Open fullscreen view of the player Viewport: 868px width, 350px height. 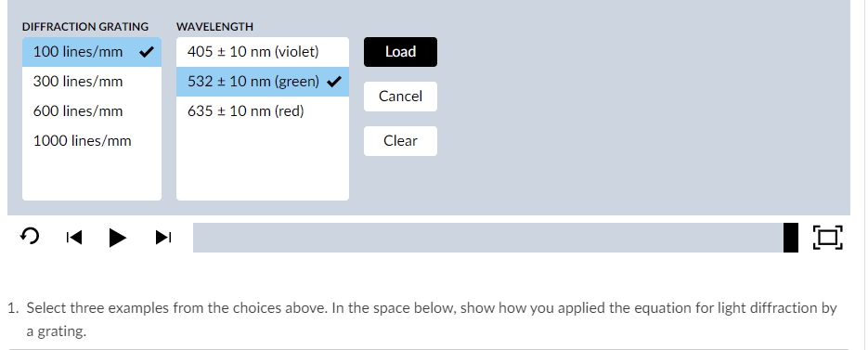pyautogui.click(x=827, y=238)
